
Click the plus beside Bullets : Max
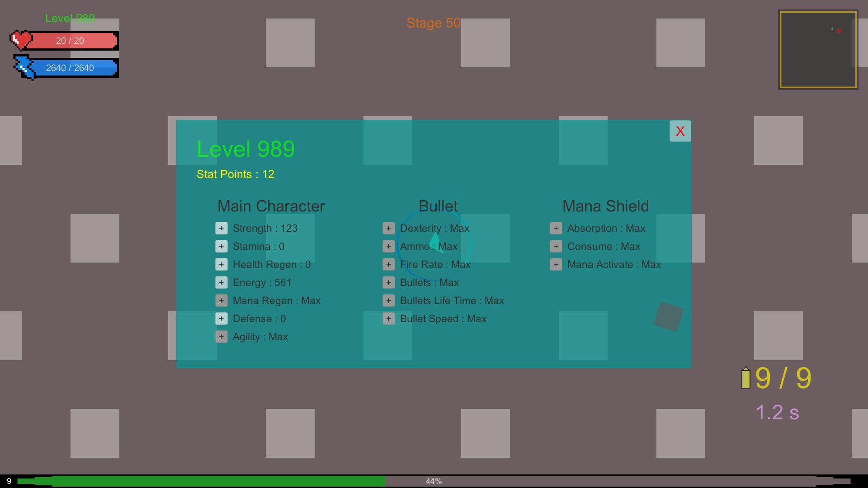point(389,282)
